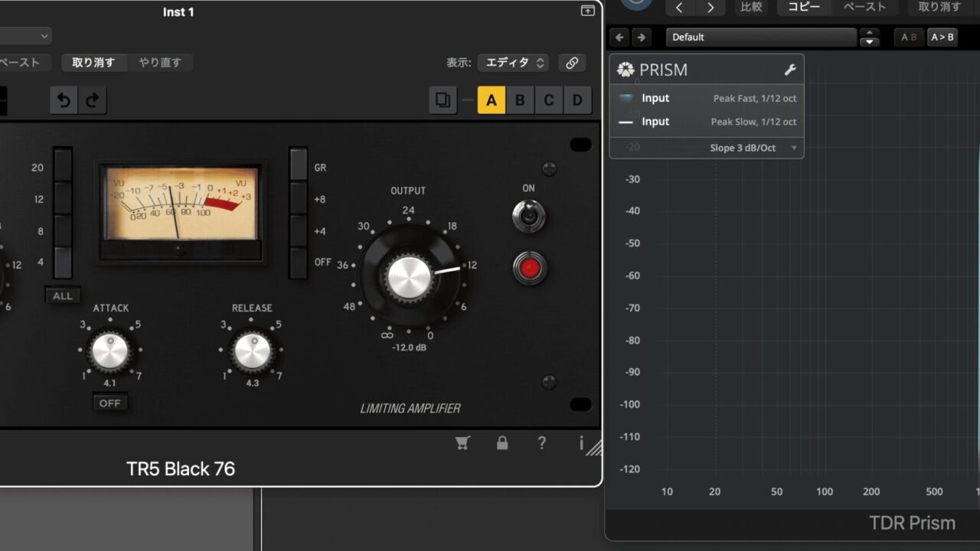Viewport: 980px width, 551px height.
Task: Click the OUTPUT knob
Action: 410,277
